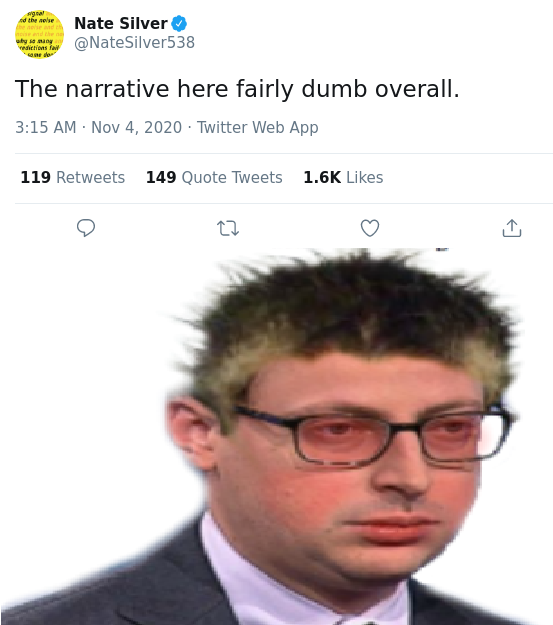Open the share upload-arrow icon
This screenshot has height=625, width=553.
pos(512,228)
